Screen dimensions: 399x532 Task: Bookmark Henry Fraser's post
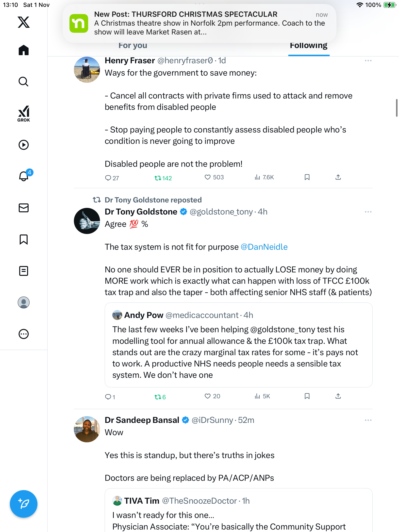(x=307, y=177)
